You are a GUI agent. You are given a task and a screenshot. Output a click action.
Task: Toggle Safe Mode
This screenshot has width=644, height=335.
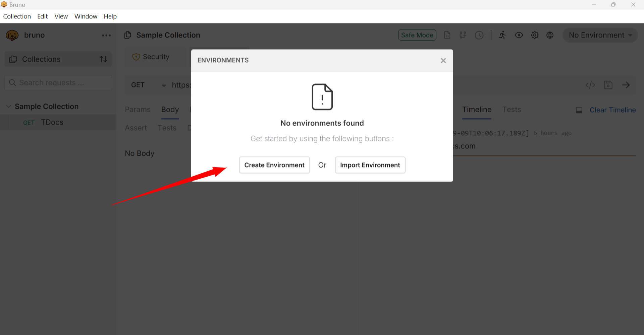(417, 35)
